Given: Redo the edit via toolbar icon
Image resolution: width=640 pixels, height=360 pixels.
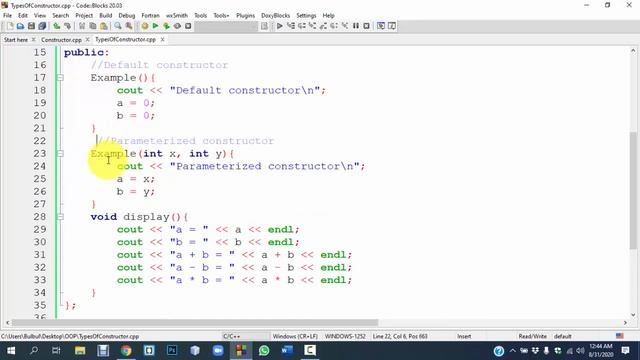Looking at the screenshot, I should 67,26.
